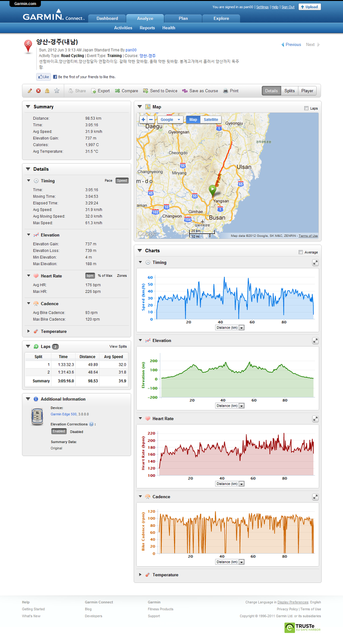
Task: Collapse the Additional Information panel
Action: (x=28, y=399)
